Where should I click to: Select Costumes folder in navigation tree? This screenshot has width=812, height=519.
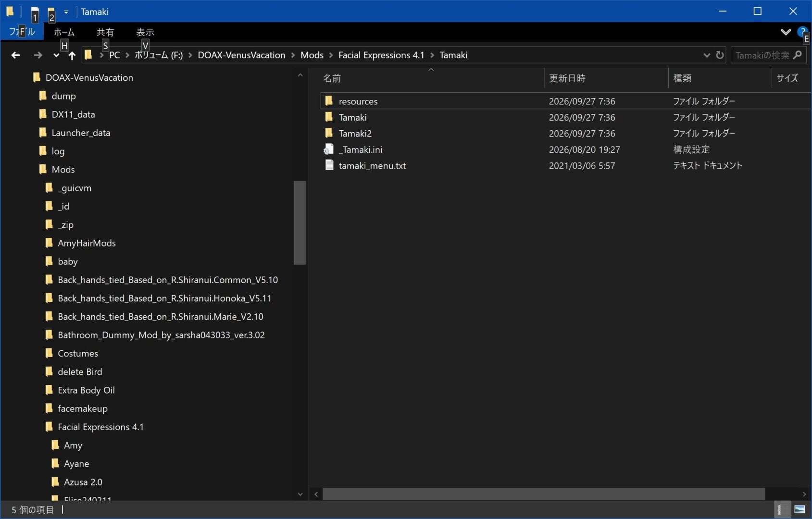(x=78, y=354)
